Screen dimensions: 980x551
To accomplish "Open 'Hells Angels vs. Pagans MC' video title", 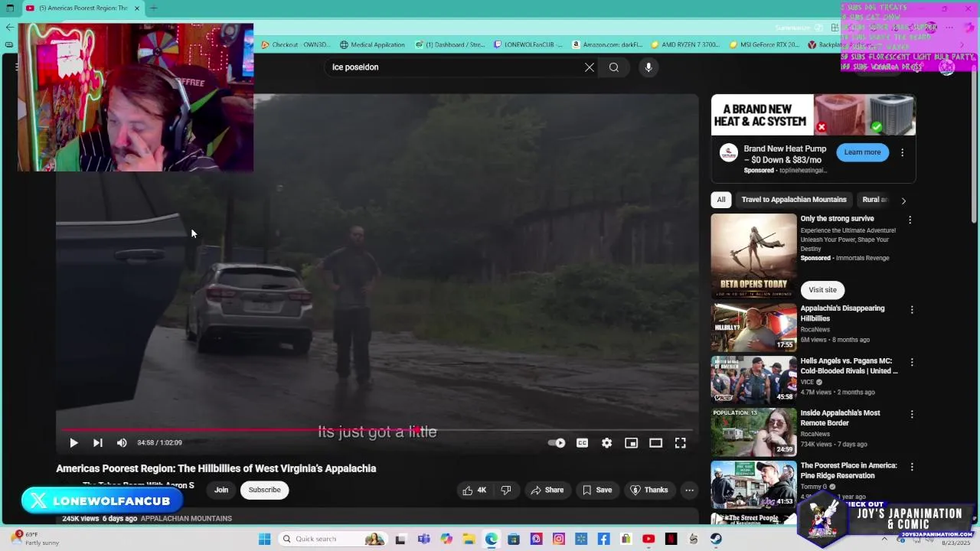I will point(849,366).
